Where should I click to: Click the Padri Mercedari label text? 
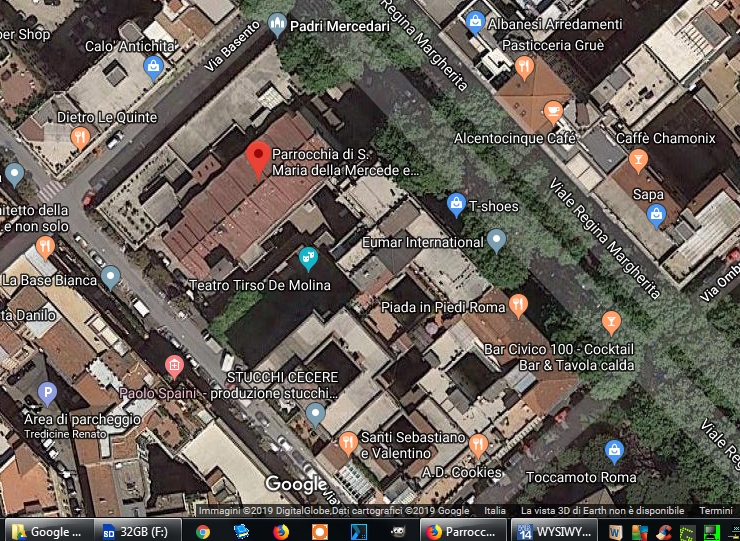(340, 26)
